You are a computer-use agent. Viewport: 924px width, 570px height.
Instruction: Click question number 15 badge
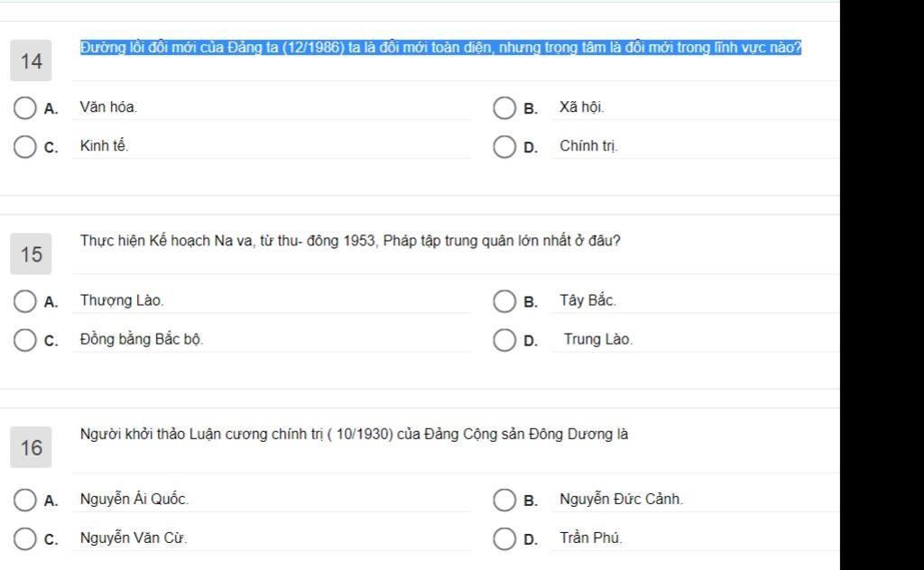coord(32,254)
